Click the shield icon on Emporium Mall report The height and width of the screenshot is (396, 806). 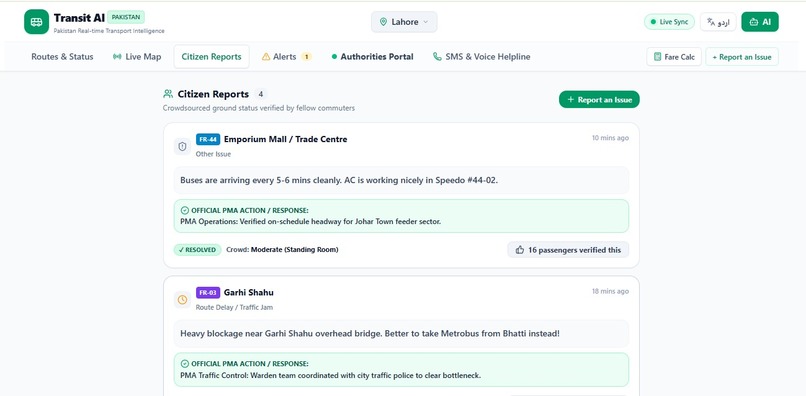(x=182, y=147)
